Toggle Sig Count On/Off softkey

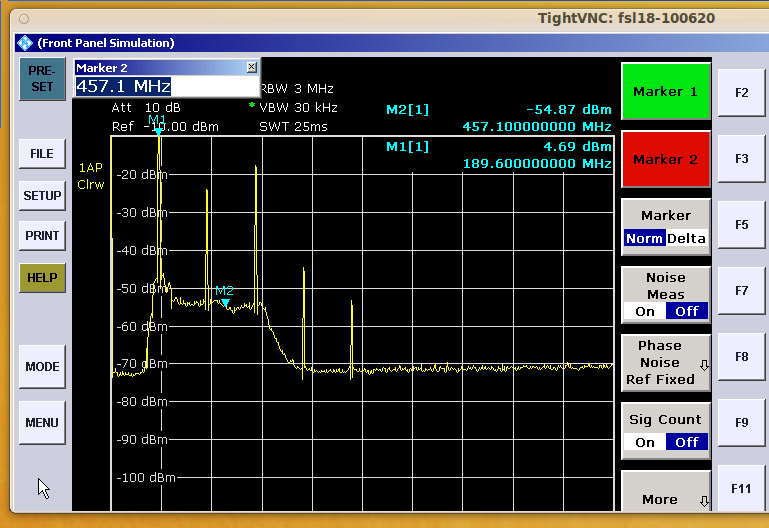point(665,430)
